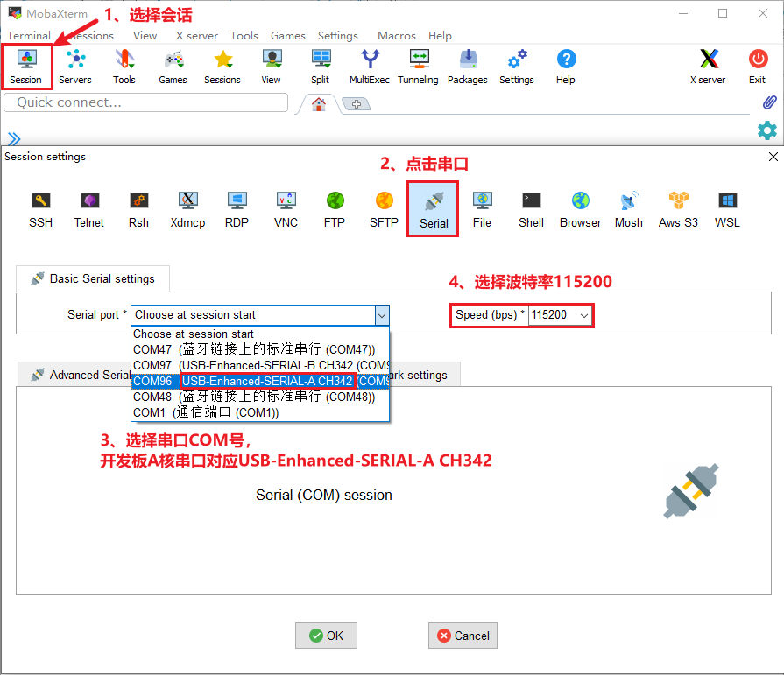Open the Tunneling tool
Image resolution: width=784 pixels, height=675 pixels.
coord(418,67)
